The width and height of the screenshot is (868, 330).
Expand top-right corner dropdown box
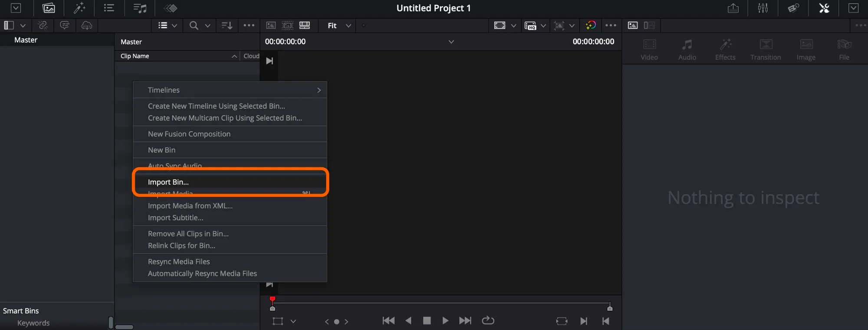[x=853, y=8]
